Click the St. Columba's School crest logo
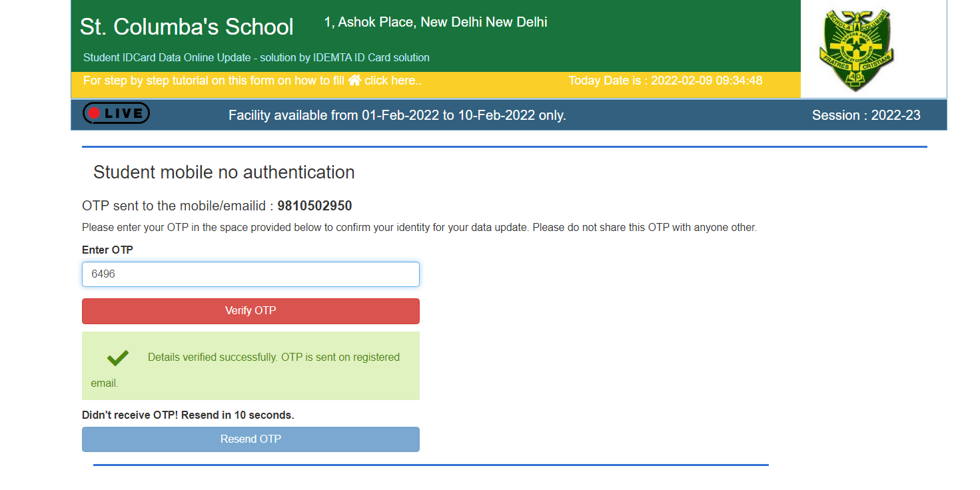This screenshot has width=980, height=490. [856, 50]
